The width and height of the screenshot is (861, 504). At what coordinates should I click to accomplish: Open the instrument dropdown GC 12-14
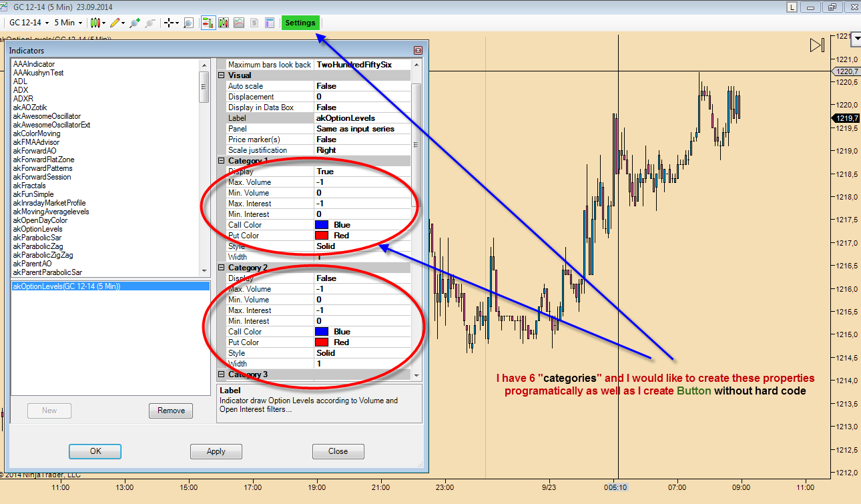[29, 23]
